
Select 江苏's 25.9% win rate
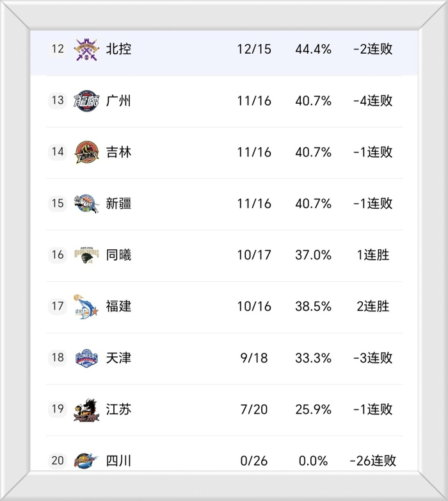point(313,409)
